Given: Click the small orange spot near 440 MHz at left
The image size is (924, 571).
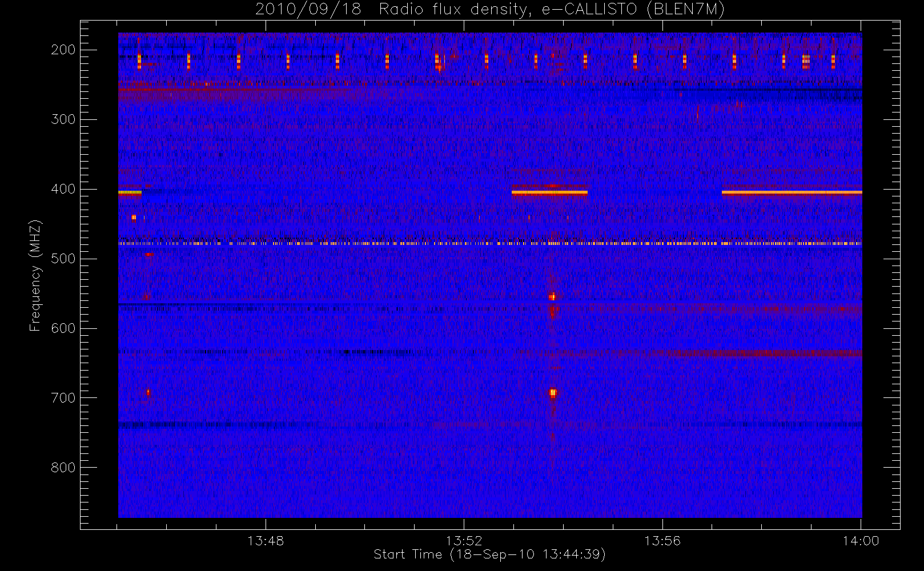Looking at the screenshot, I should 134,218.
